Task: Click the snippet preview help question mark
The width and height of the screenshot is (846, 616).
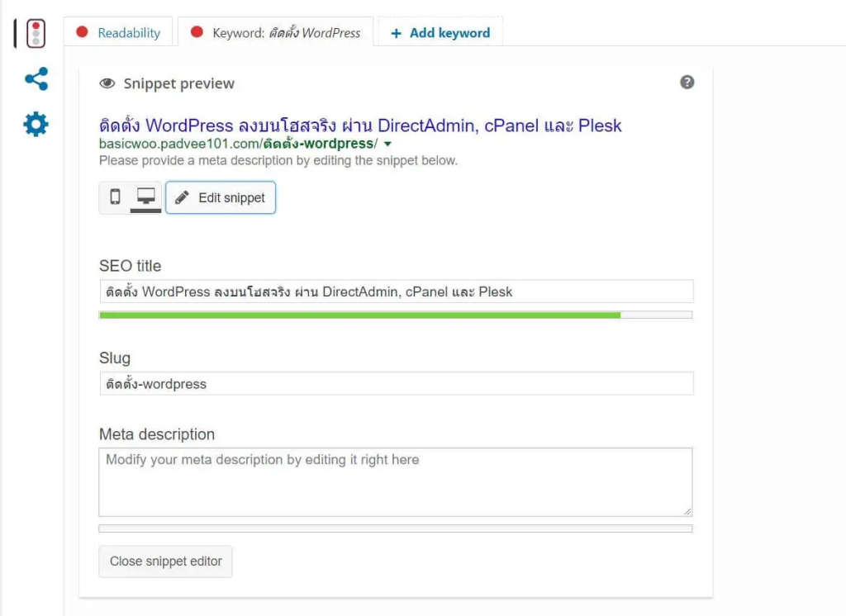Action: click(687, 83)
